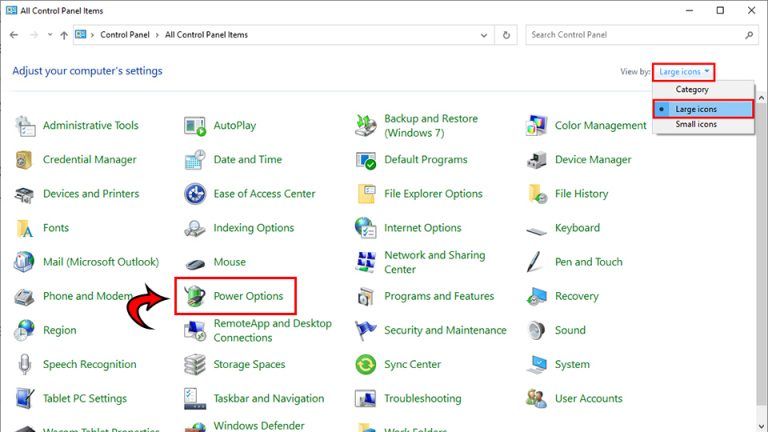This screenshot has height=432, width=768.
Task: Open the Credential Manager safe icon
Action: click(x=24, y=160)
